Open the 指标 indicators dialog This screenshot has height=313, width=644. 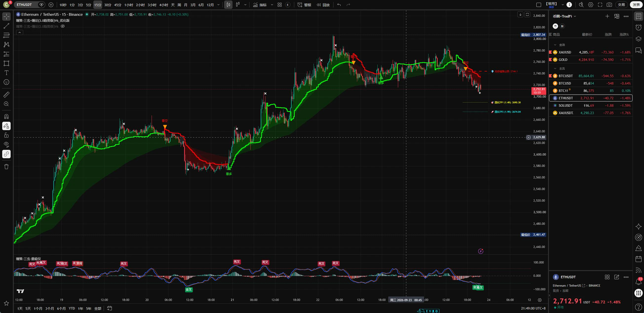coord(260,5)
